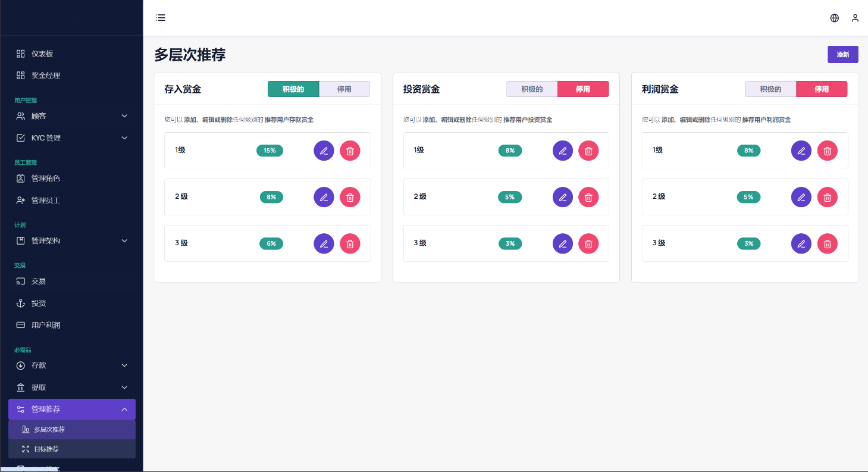Edit 投资赏金 1级 level pencil icon
The height and width of the screenshot is (472, 868).
pos(563,151)
